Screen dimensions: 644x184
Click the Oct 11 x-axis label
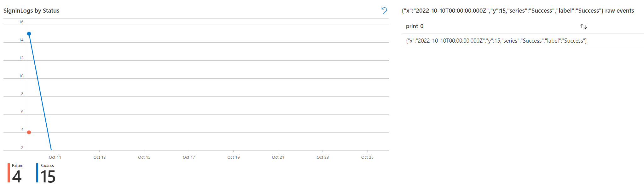[x=55, y=157]
